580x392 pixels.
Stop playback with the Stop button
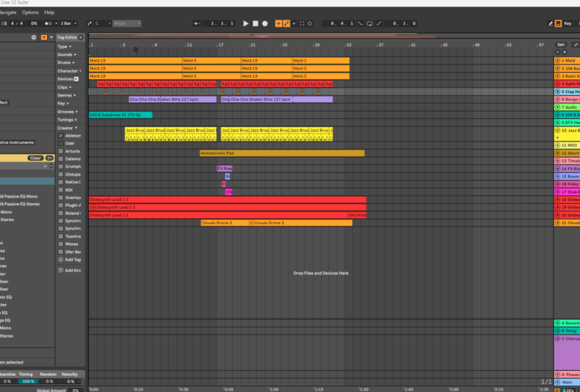point(256,23)
